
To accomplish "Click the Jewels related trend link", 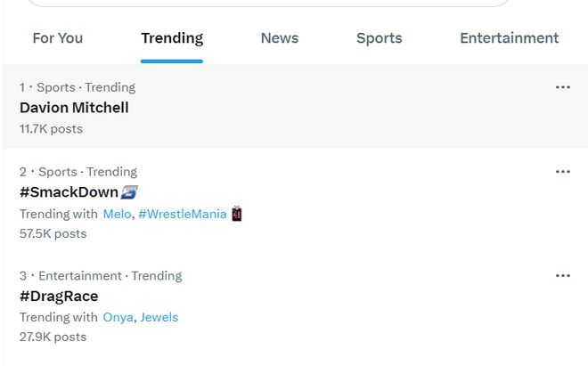I will tap(159, 317).
